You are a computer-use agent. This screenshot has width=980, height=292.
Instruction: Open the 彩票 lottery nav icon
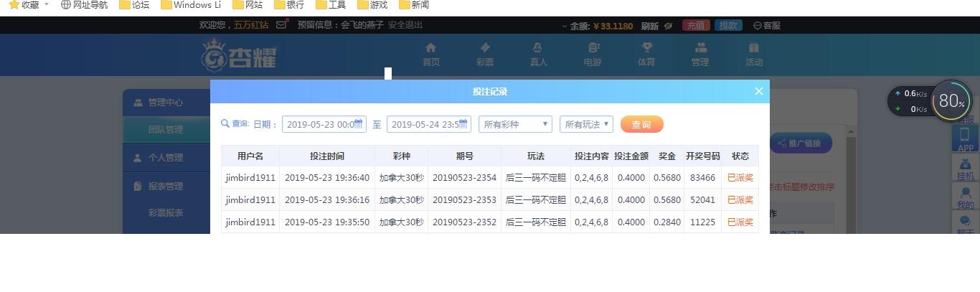click(x=485, y=48)
